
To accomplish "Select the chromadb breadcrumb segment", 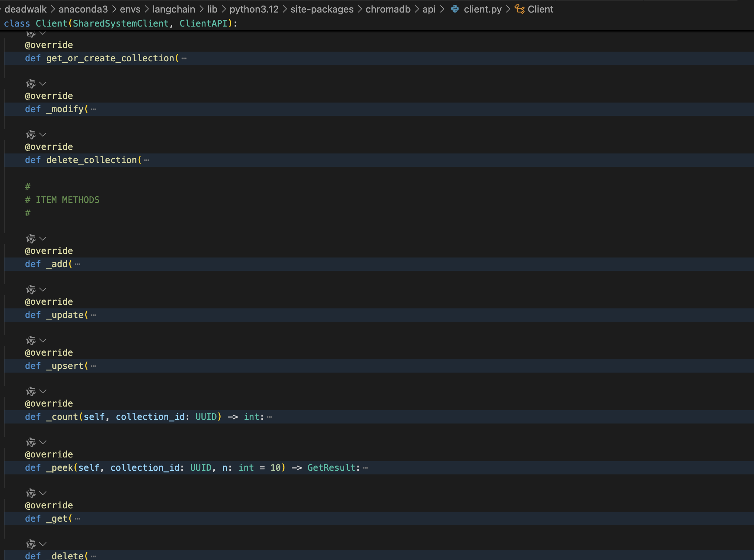I will [x=388, y=9].
